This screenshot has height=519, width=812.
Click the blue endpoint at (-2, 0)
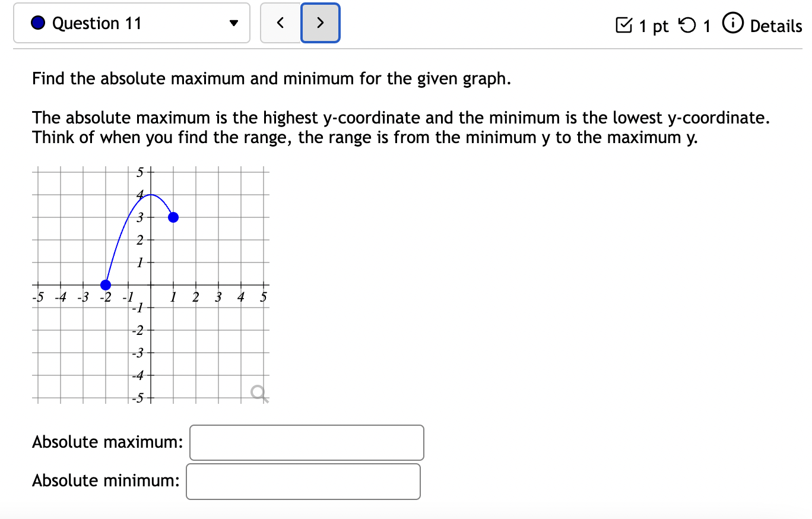(105, 285)
